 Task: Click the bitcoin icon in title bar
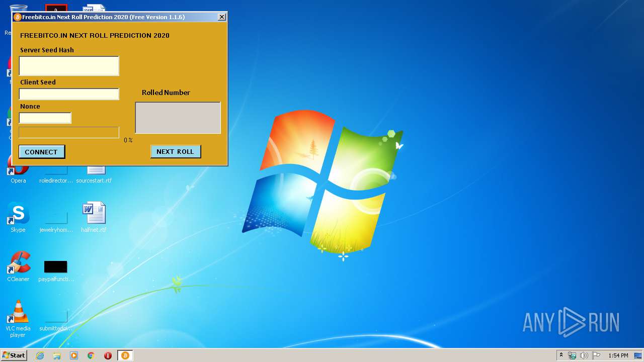[x=18, y=17]
